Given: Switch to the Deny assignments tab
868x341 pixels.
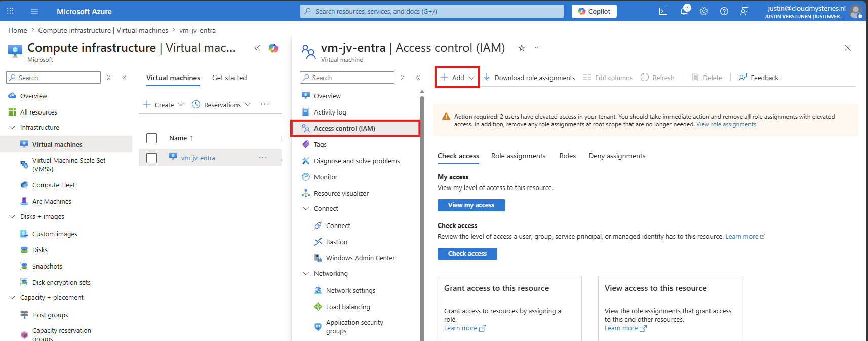Looking at the screenshot, I should [x=617, y=156].
